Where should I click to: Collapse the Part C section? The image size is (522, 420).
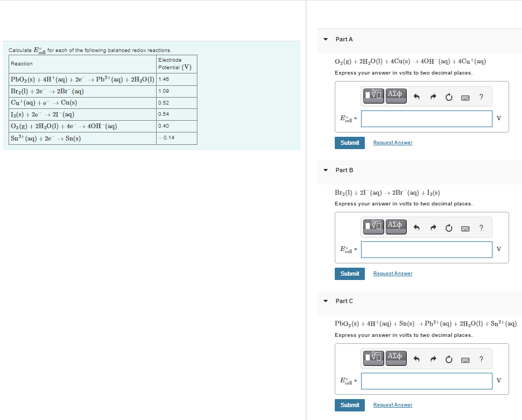click(x=325, y=301)
